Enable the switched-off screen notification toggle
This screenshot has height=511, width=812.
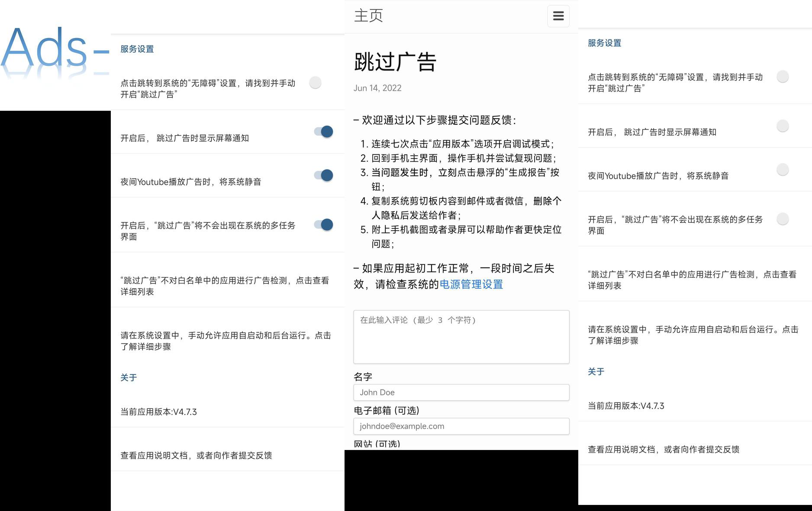[782, 126]
